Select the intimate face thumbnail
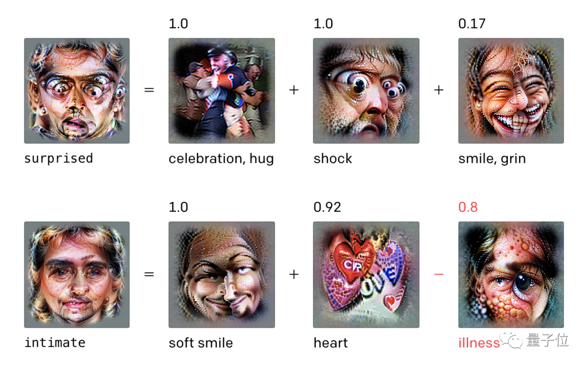Image resolution: width=588 pixels, height=366 pixels. coord(77,274)
